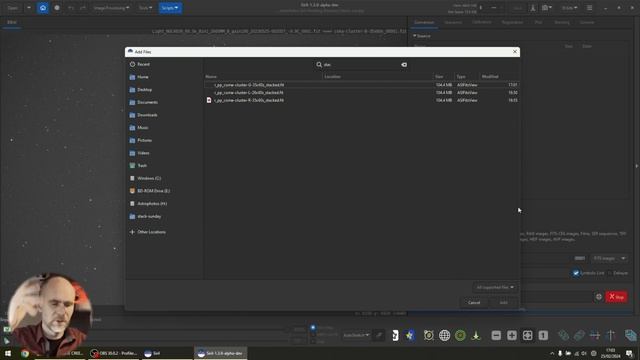Mirror image horizontally icon
Viewport: 640px width, 360px height.
(595, 335)
